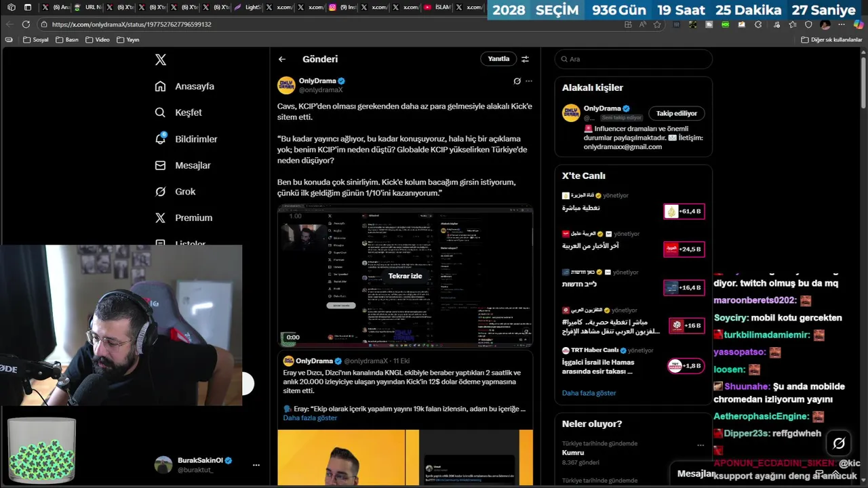This screenshot has width=868, height=488.
Task: Switch to the Instagram tab
Action: tap(342, 7)
